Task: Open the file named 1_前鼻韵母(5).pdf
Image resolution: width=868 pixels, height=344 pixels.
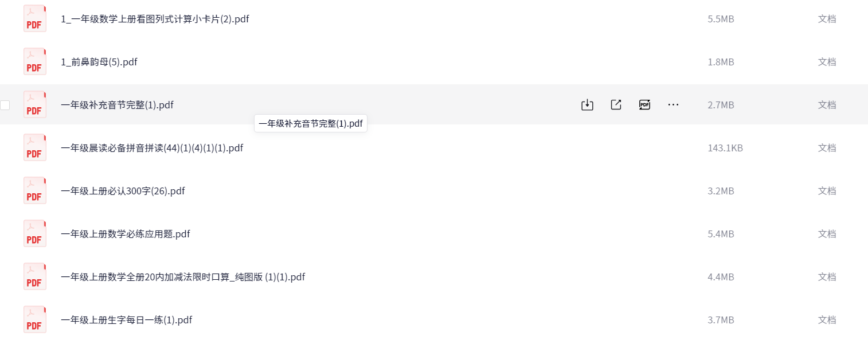Action: pos(99,62)
